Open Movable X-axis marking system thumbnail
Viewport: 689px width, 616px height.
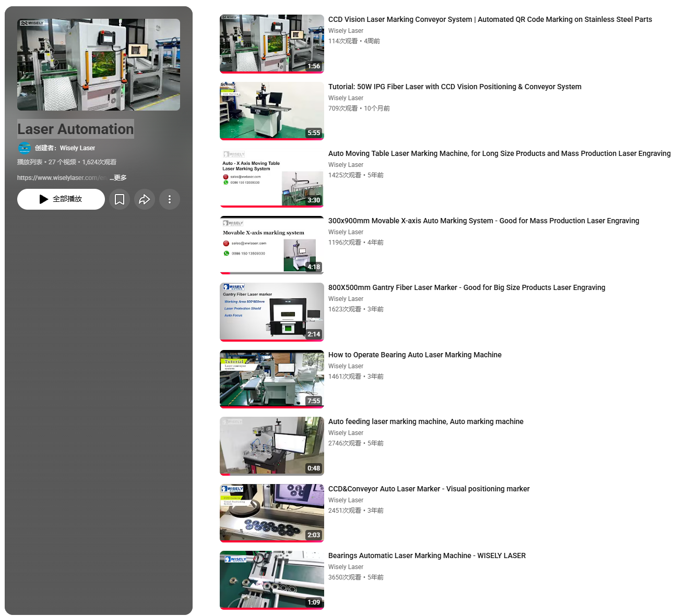[272, 245]
